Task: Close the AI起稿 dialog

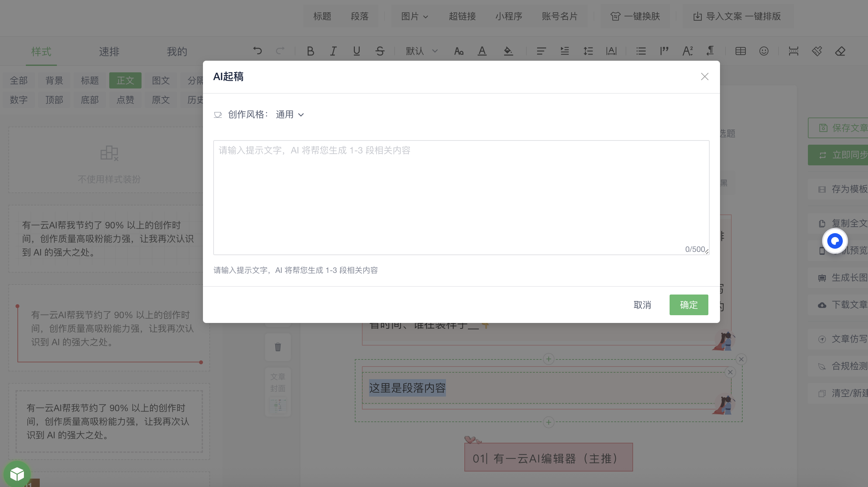Action: point(704,77)
